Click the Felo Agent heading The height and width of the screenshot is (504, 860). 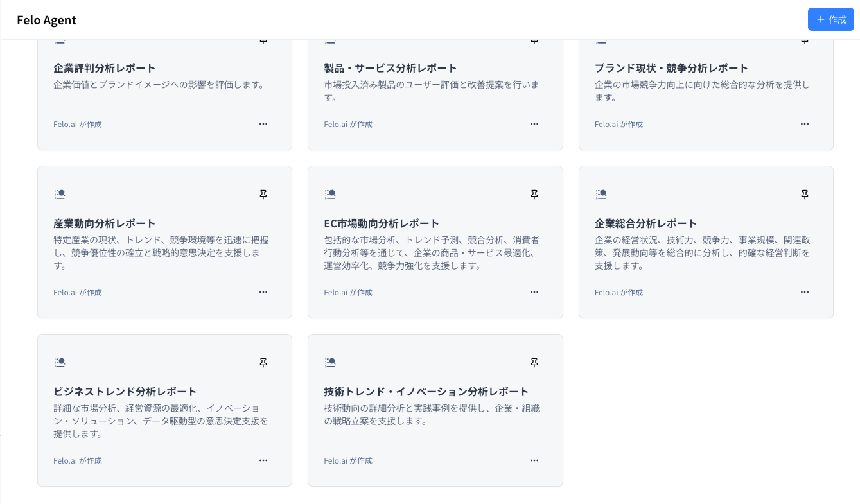46,20
